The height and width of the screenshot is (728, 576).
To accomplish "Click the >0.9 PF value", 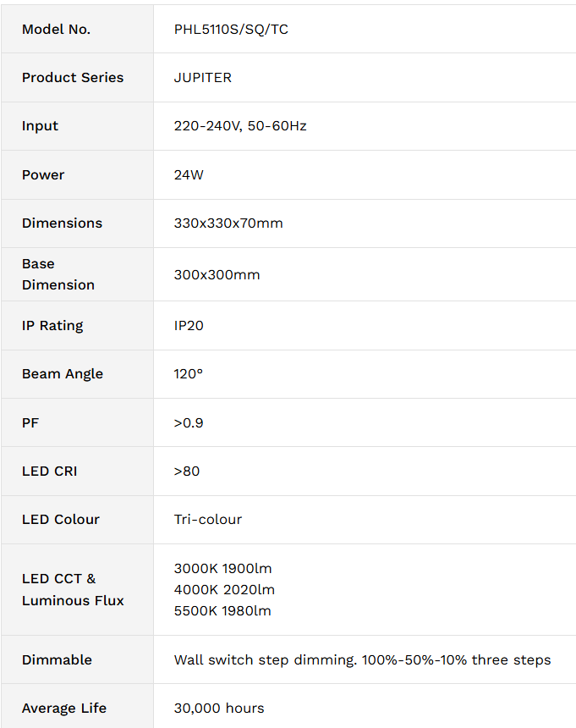I will pyautogui.click(x=189, y=423).
